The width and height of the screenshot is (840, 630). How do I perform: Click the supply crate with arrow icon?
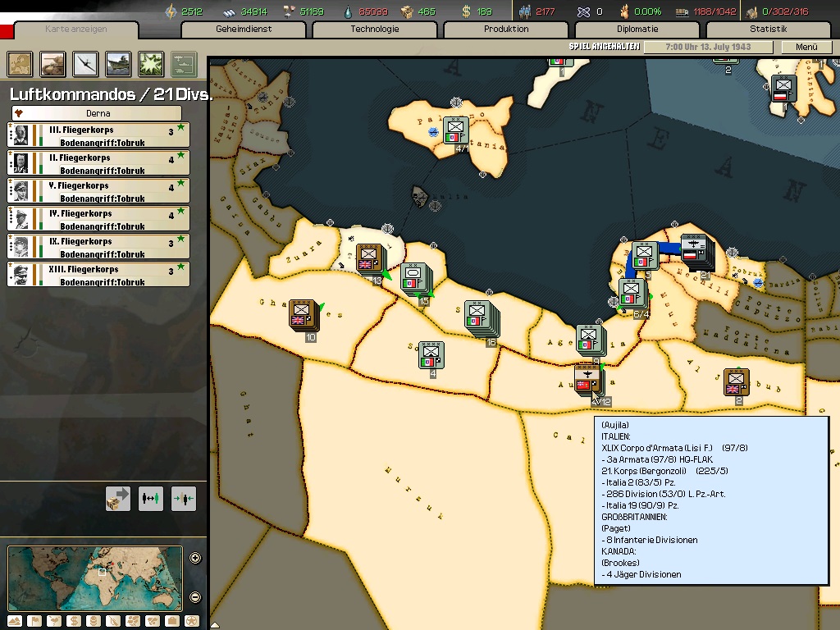pos(118,499)
